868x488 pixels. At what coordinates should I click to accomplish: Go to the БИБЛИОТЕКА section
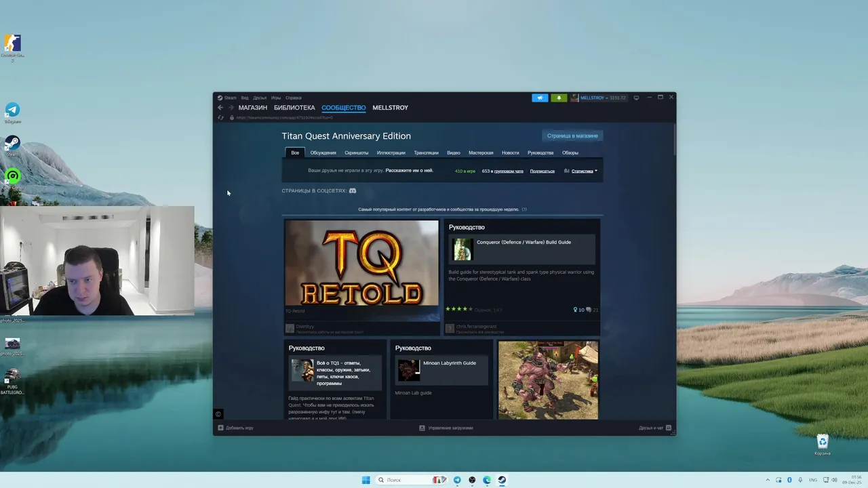point(294,108)
